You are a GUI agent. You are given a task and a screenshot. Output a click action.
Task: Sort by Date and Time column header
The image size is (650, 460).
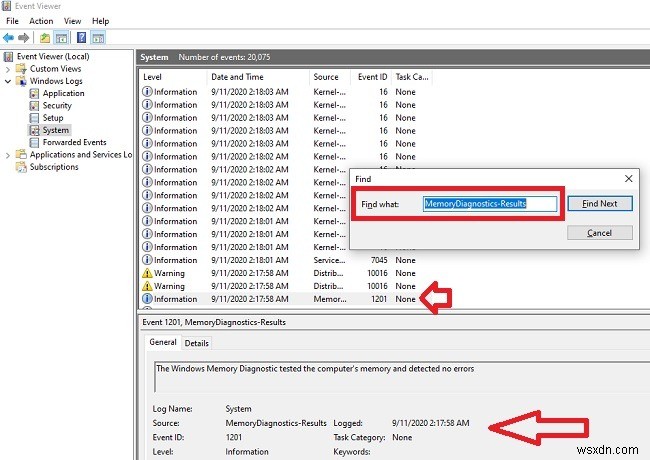(x=258, y=77)
